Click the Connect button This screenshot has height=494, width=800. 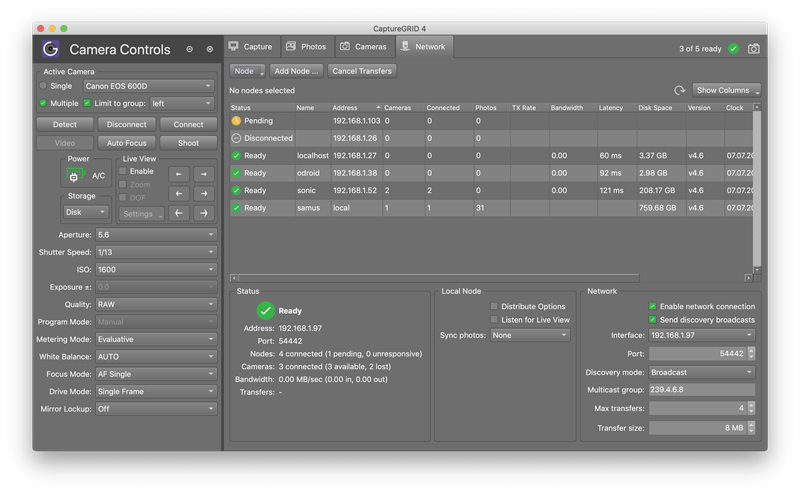pos(188,124)
